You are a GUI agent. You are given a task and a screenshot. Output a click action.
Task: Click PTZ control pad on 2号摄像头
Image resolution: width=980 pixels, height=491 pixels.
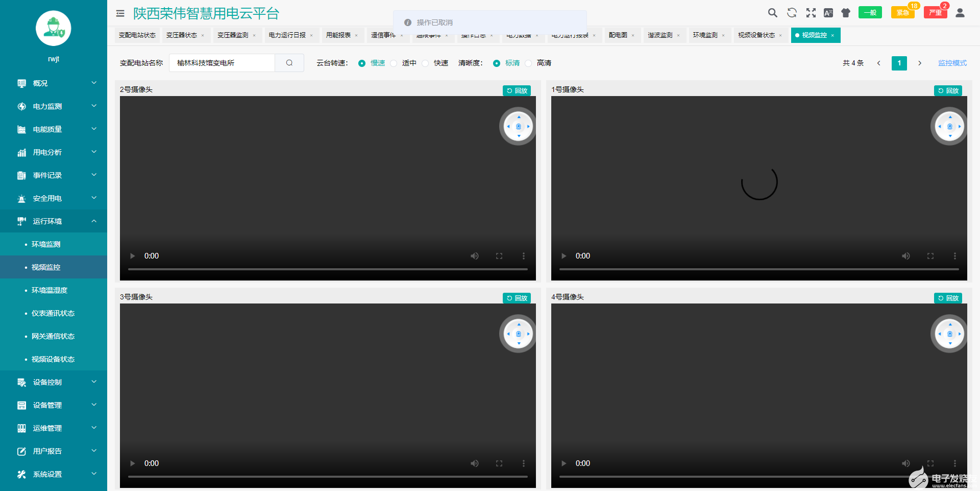click(x=519, y=126)
